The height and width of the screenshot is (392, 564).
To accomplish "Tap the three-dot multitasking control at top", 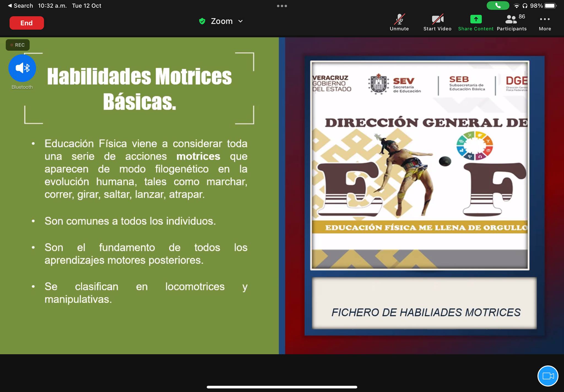I will coord(282,6).
